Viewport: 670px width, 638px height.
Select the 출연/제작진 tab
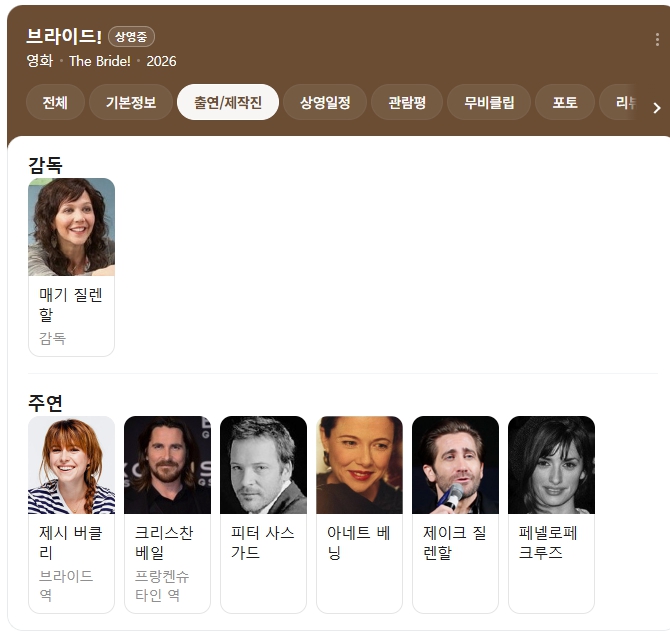(228, 102)
